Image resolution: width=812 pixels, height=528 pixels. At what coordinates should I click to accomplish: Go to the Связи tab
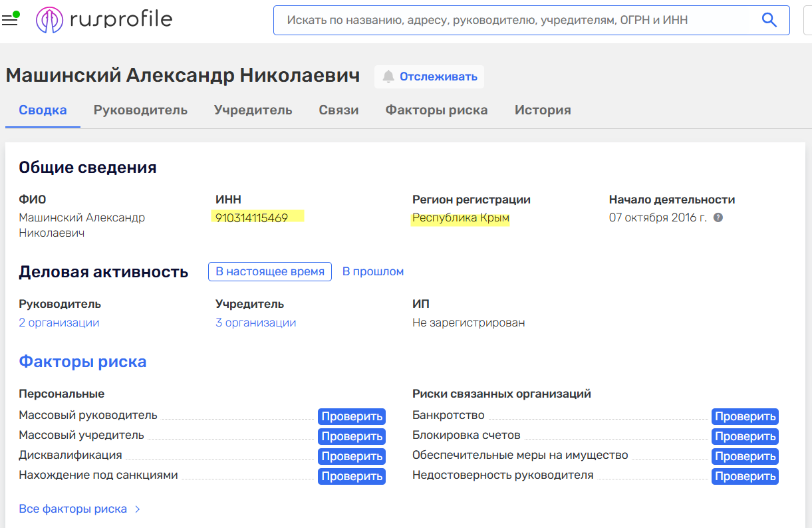[338, 110]
